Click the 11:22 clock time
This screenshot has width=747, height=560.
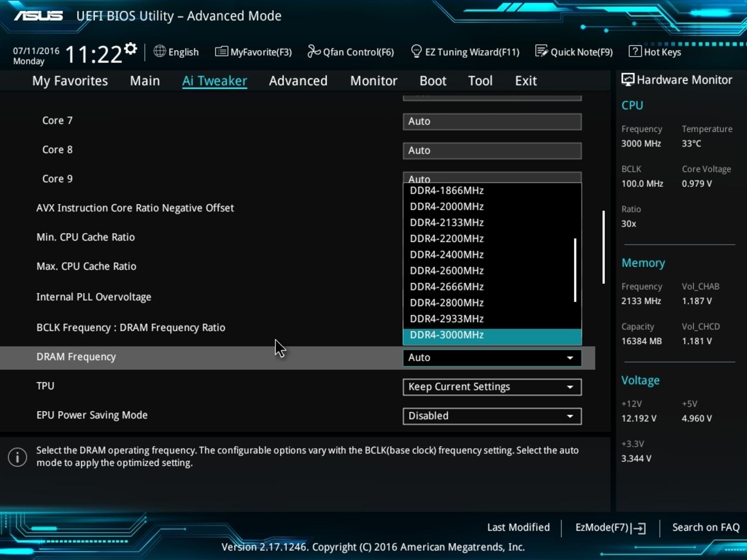point(93,54)
